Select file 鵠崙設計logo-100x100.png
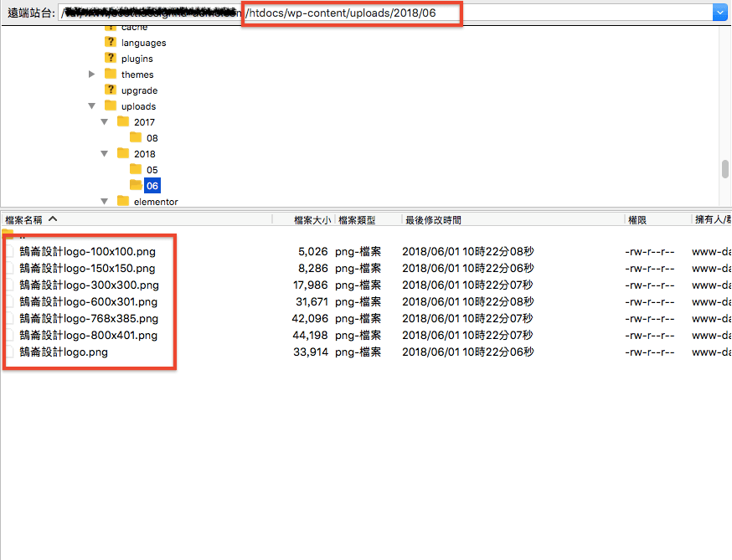732x560 pixels. click(87, 251)
